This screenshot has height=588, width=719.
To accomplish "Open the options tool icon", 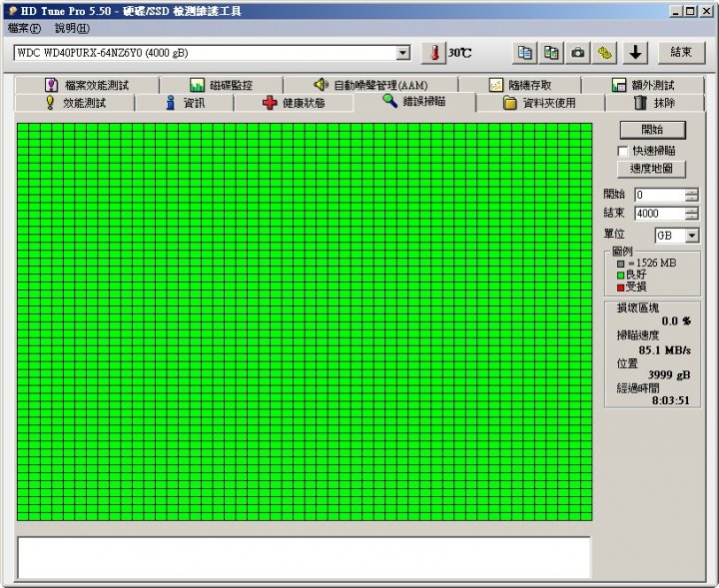I will pyautogui.click(x=604, y=53).
